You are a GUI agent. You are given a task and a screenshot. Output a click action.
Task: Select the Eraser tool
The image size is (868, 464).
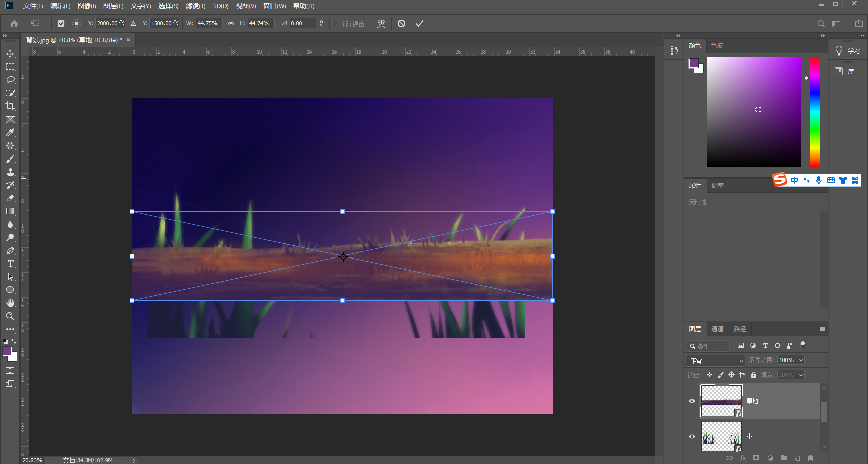click(x=10, y=198)
